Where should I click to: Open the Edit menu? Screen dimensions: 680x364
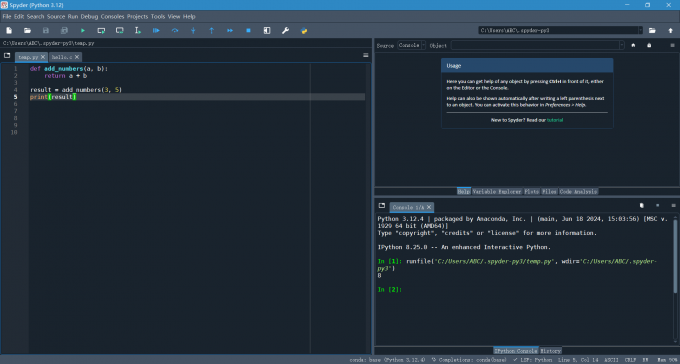click(19, 16)
